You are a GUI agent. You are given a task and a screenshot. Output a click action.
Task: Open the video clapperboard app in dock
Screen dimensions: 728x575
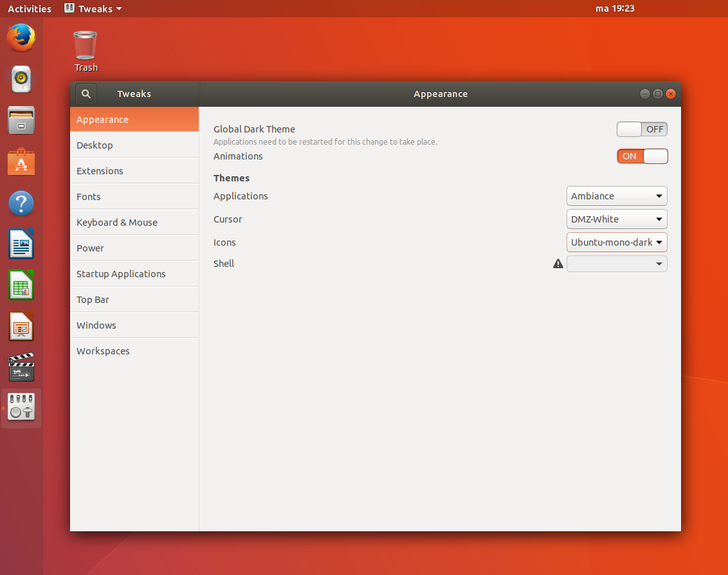[21, 367]
